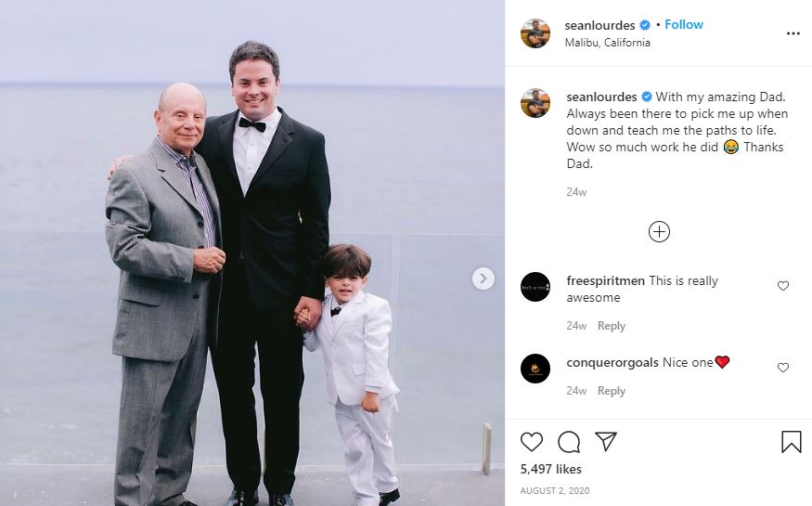
Task: Save post with bookmark icon
Action: (x=791, y=441)
